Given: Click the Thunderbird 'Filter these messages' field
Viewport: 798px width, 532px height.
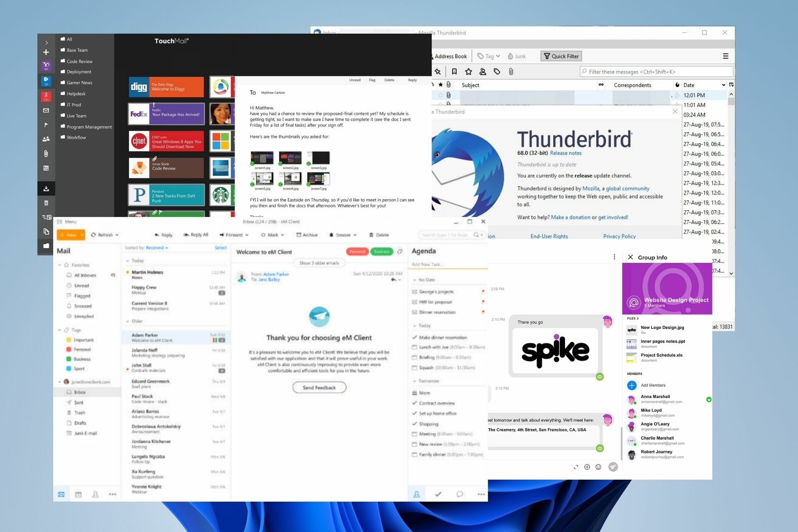Looking at the screenshot, I should tap(657, 71).
